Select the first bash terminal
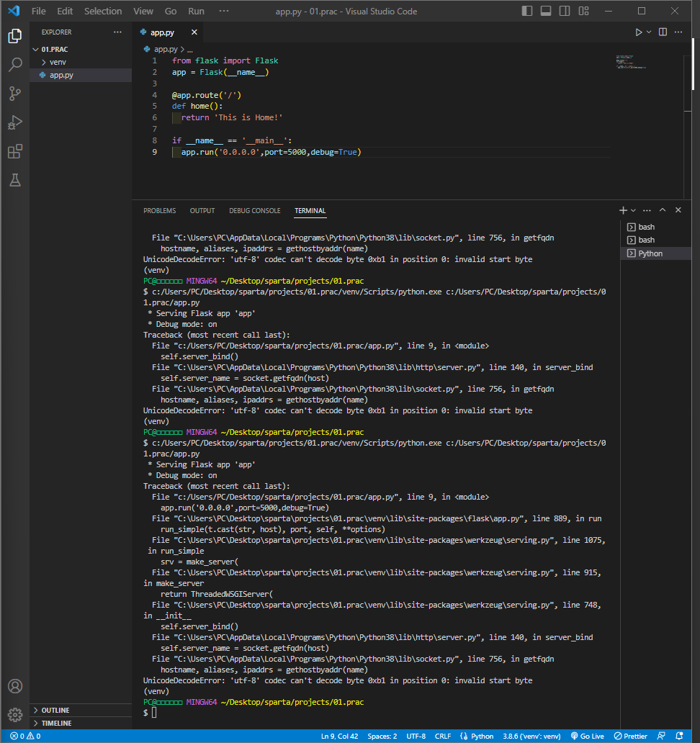The width and height of the screenshot is (700, 743). pyautogui.click(x=655, y=227)
